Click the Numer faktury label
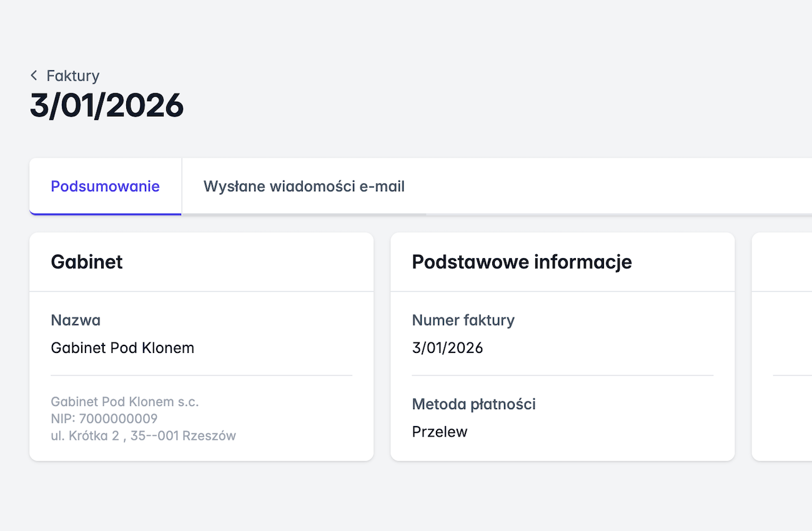 [463, 320]
